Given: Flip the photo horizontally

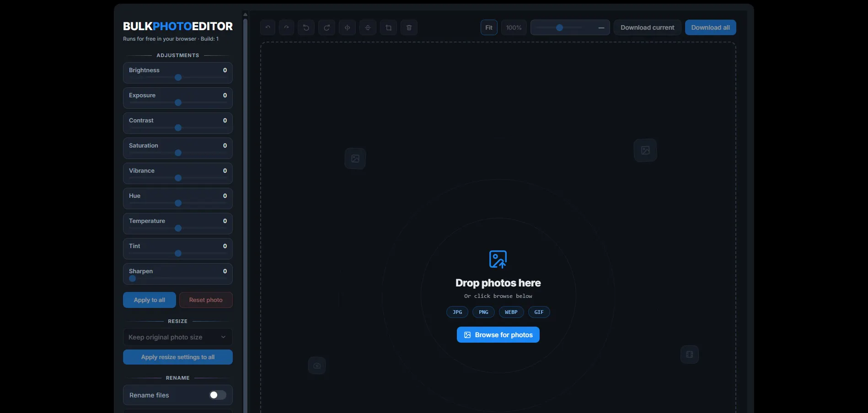Looking at the screenshot, I should (x=347, y=27).
